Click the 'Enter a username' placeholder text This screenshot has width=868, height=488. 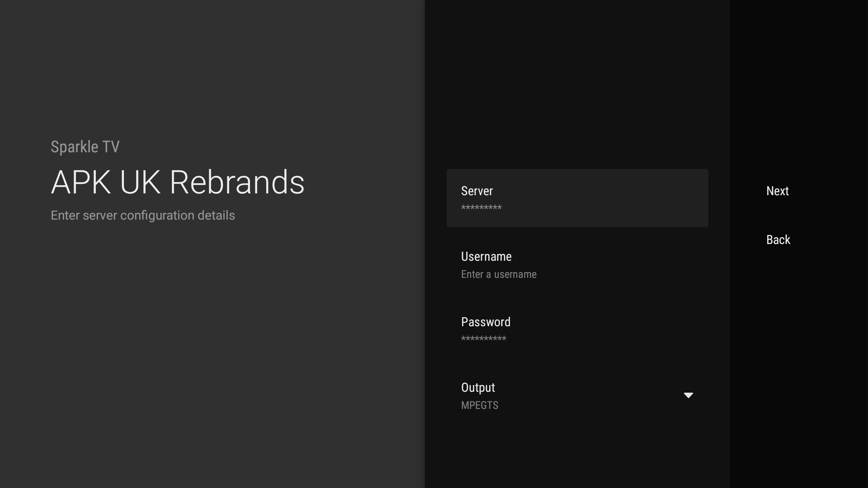pyautogui.click(x=499, y=274)
